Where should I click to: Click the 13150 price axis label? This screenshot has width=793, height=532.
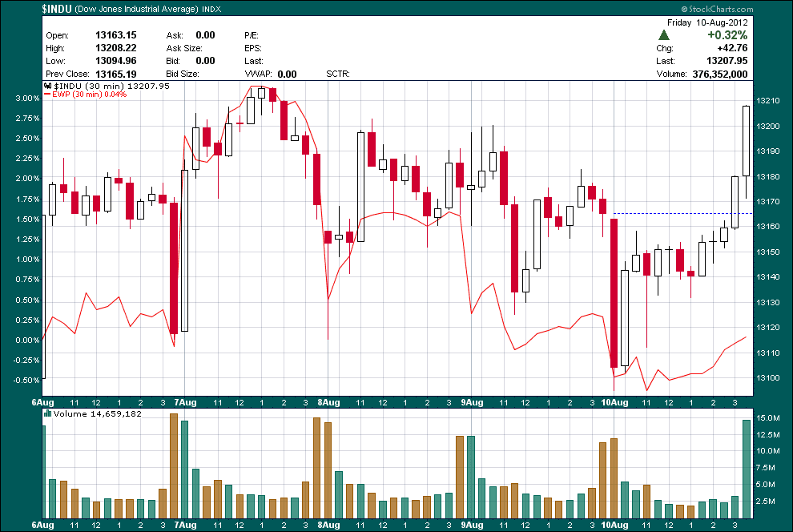tap(767, 252)
